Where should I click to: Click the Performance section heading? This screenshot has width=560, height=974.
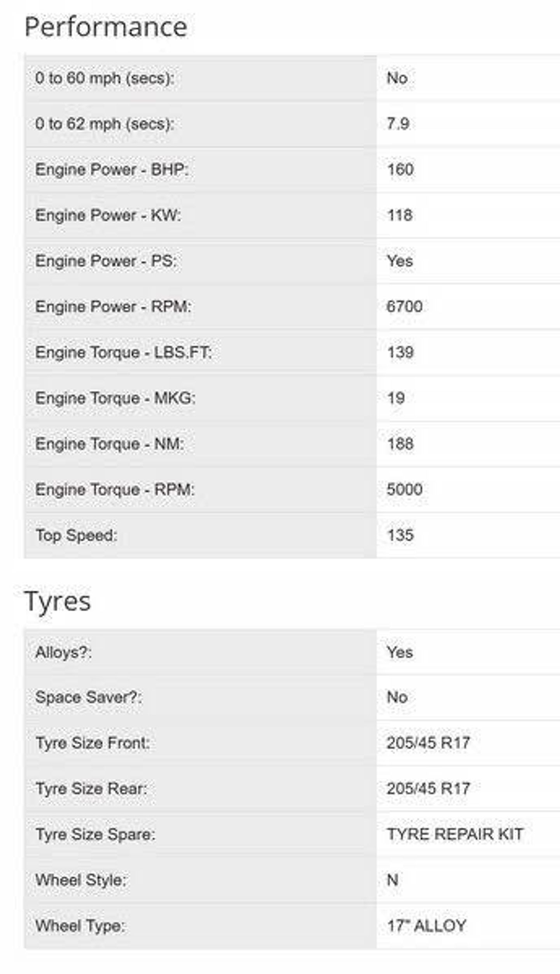tap(106, 27)
